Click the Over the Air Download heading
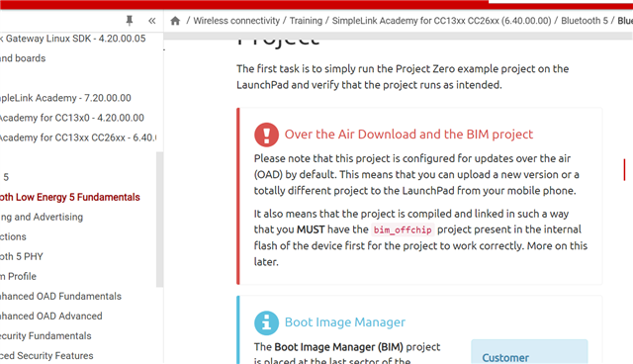Screen dimensions: 633x364 click(408, 134)
